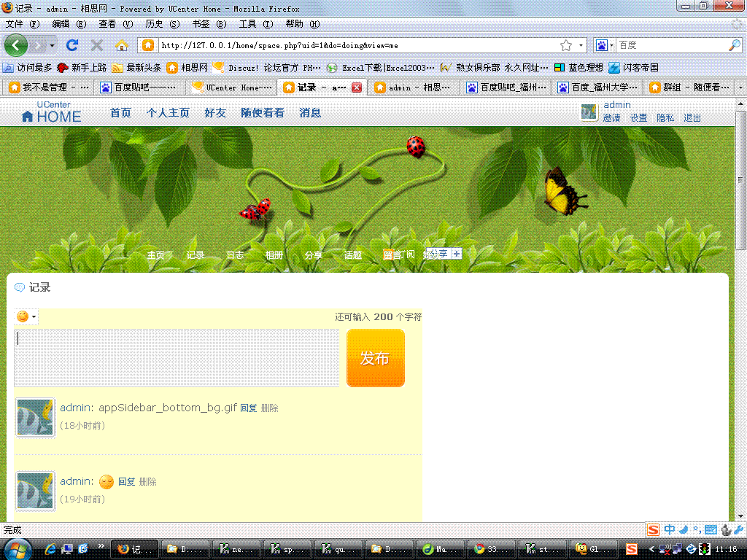747x560 pixels.
Task: Click the orange 发布 button
Action: tap(376, 358)
